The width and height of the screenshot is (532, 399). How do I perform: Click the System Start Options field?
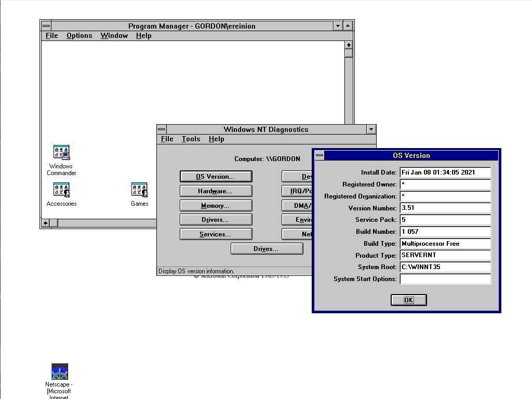point(445,279)
